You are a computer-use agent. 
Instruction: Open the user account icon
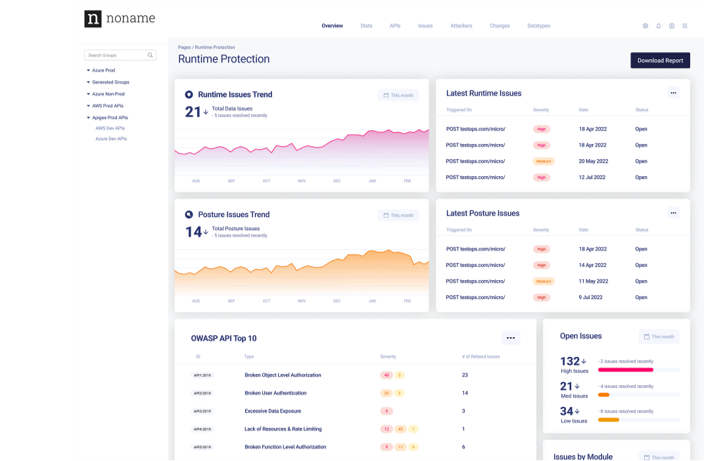[x=672, y=26]
